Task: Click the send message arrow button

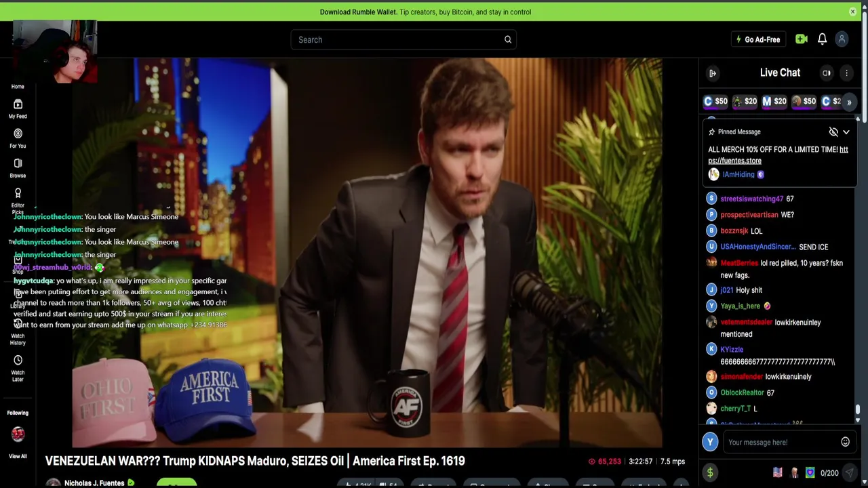Action: (x=849, y=473)
